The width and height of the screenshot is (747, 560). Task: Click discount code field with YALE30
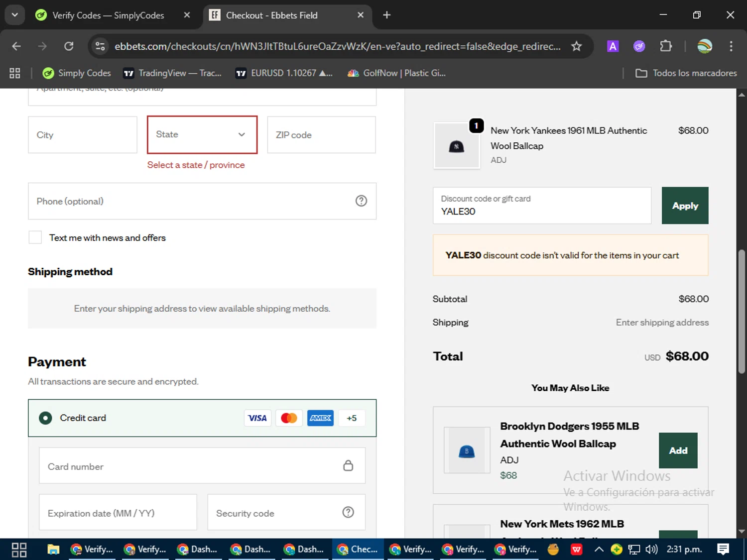[542, 206]
